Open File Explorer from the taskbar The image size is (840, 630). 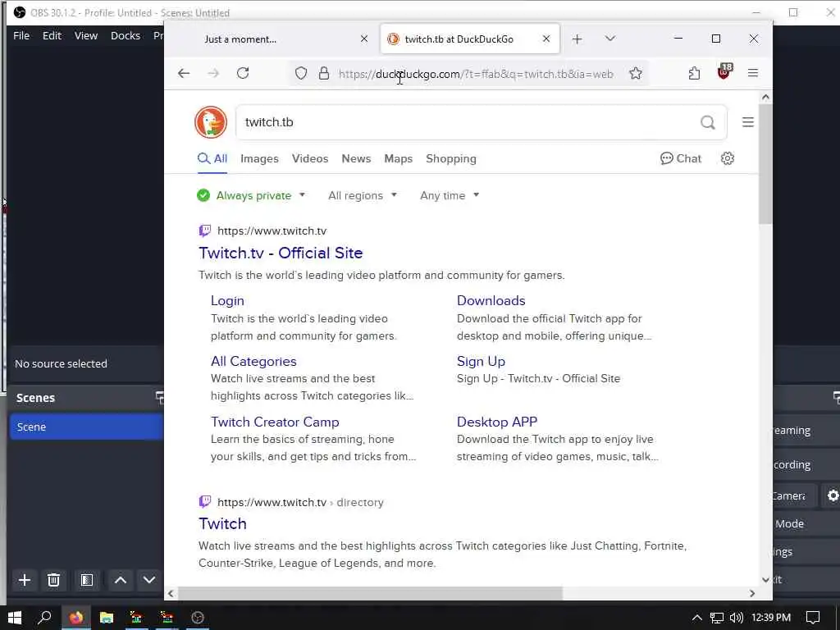pos(107,618)
